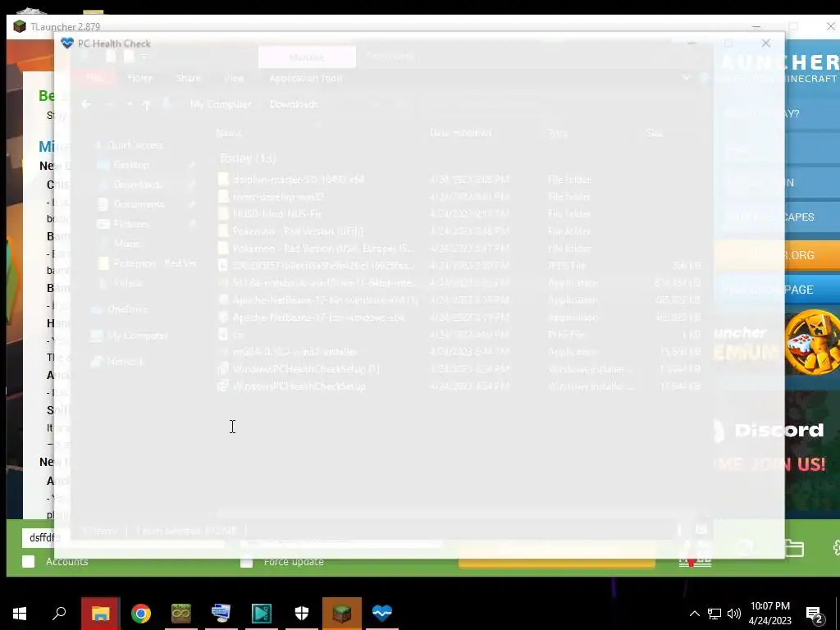
Task: Select My Computer in the navigation pane
Action: (x=137, y=336)
